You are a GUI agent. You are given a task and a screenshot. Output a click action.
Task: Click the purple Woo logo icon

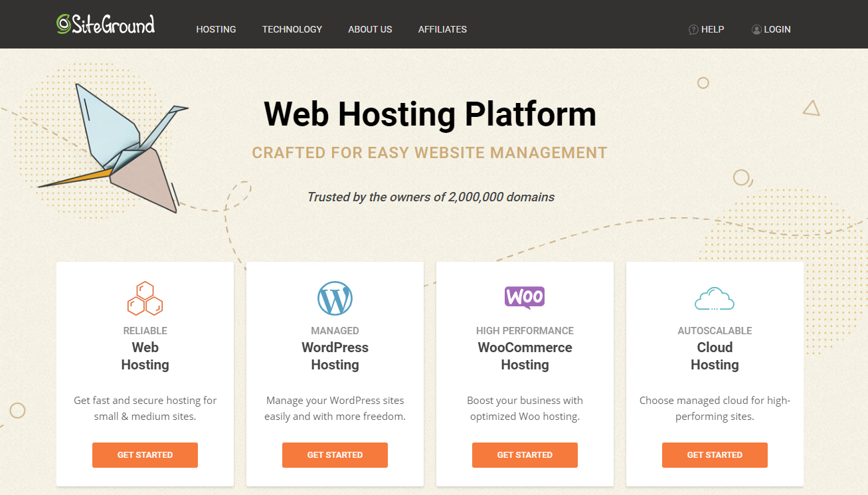pyautogui.click(x=525, y=298)
